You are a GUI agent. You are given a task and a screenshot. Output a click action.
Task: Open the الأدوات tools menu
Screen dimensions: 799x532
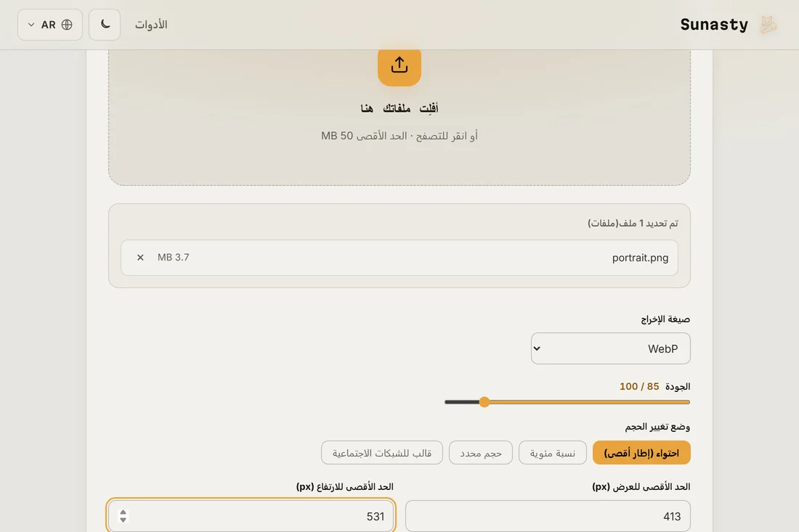pos(151,25)
